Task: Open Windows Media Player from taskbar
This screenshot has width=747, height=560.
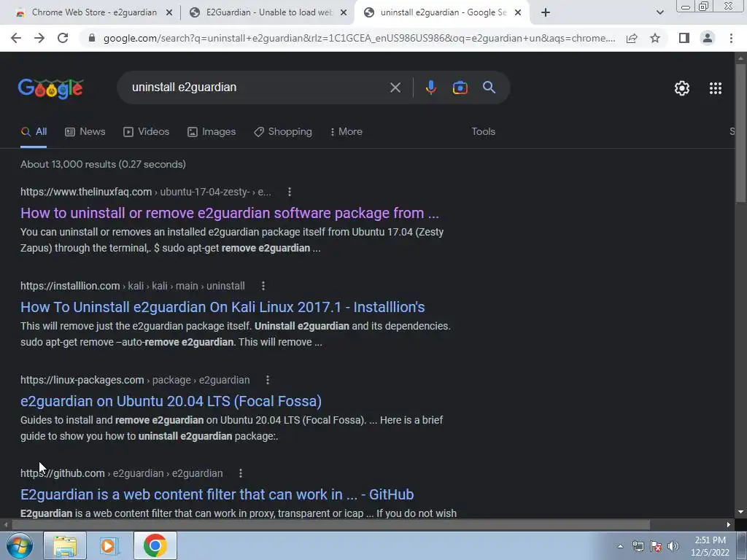Action: tap(109, 545)
